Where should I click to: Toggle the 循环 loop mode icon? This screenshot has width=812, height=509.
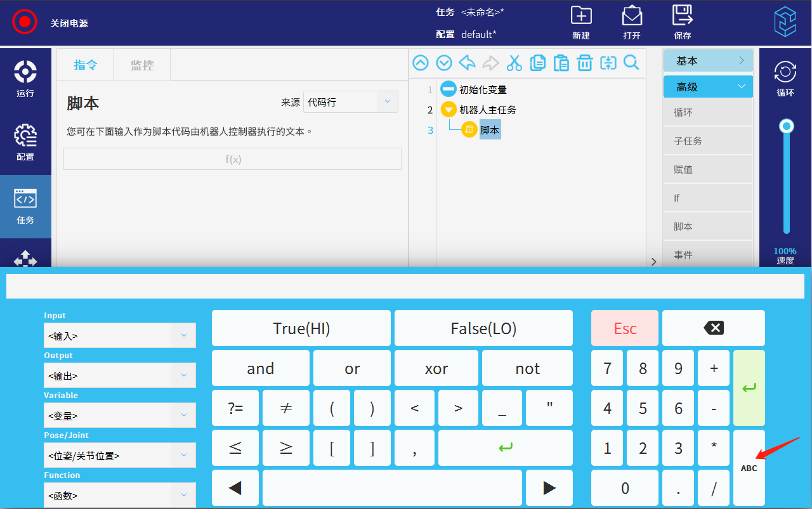[x=785, y=79]
